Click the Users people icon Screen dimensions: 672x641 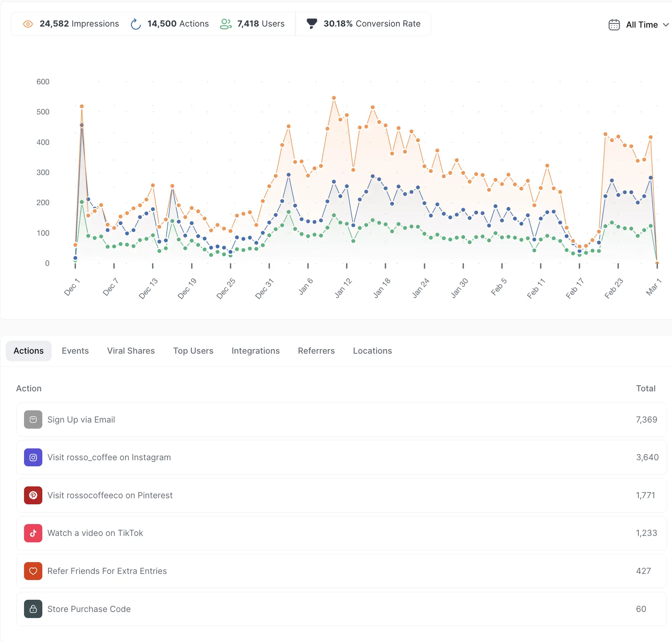click(x=226, y=24)
